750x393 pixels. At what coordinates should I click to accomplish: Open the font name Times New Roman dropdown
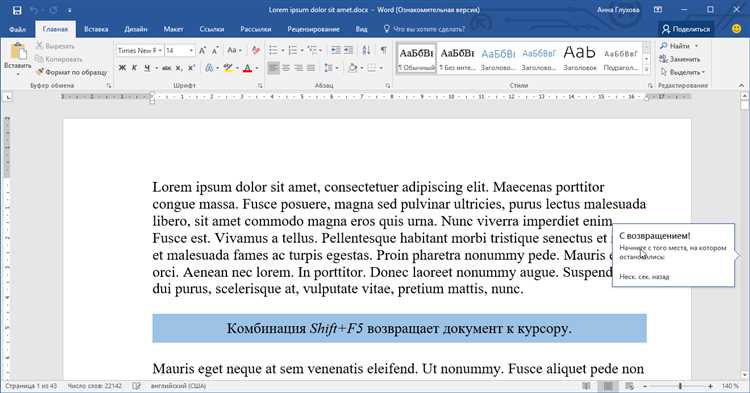click(160, 50)
